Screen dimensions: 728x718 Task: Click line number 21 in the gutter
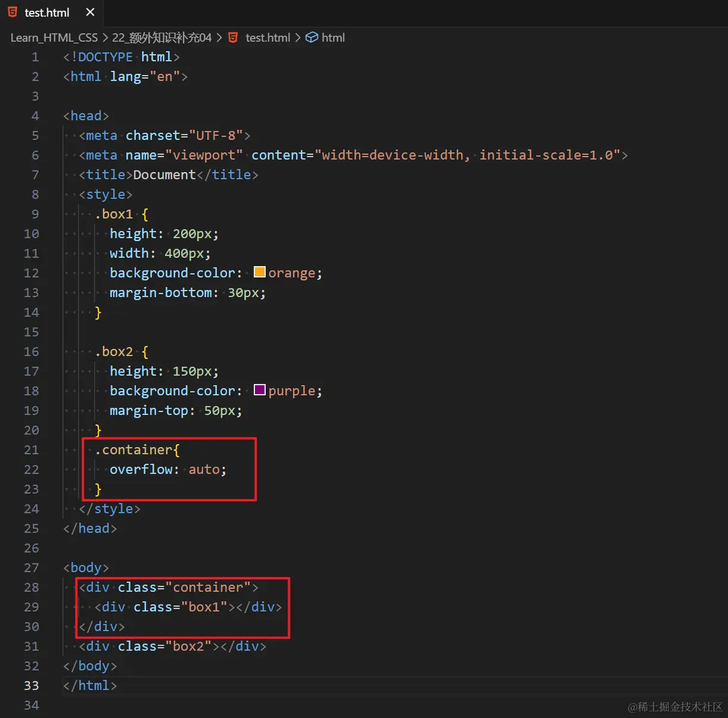point(32,450)
